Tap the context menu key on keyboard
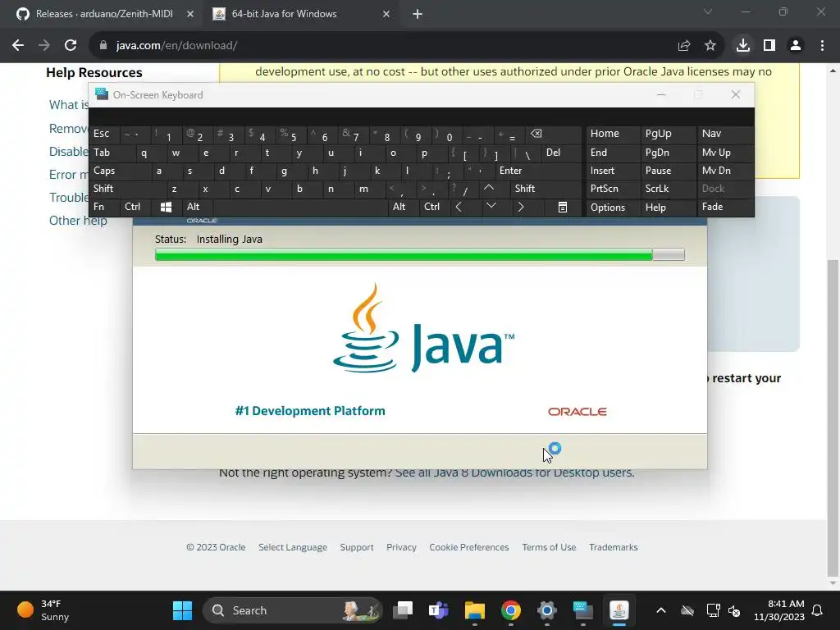The height and width of the screenshot is (630, 840). point(563,207)
